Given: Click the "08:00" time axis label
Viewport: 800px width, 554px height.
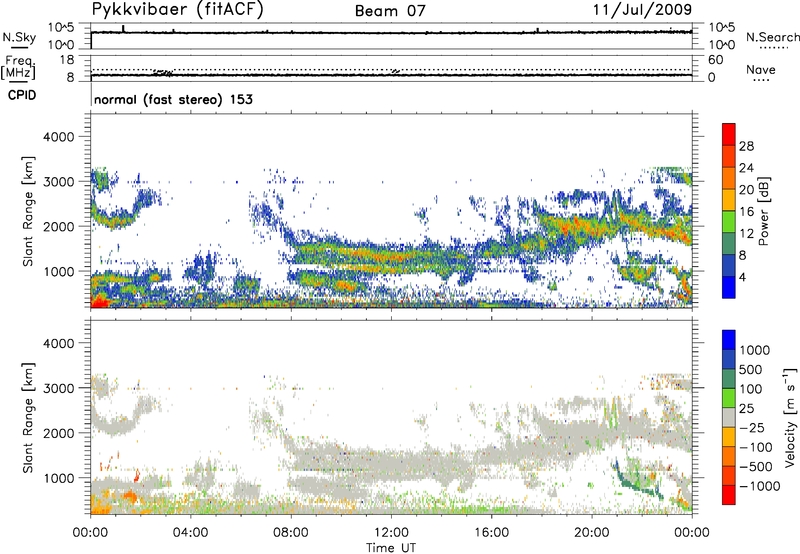Looking at the screenshot, I should (x=290, y=533).
